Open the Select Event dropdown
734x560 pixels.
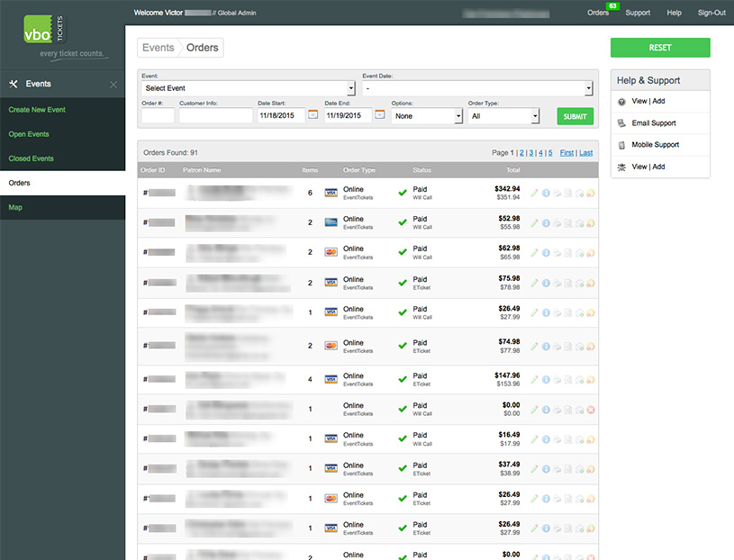[x=249, y=88]
